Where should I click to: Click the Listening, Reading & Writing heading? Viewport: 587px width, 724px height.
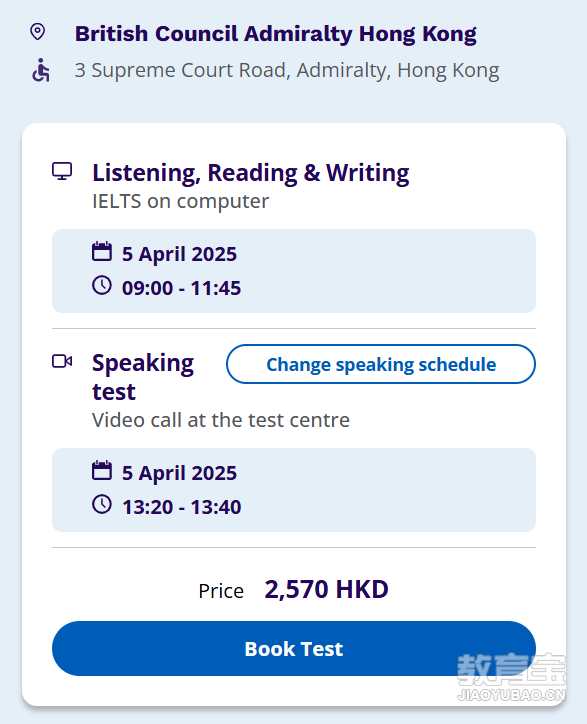[251, 173]
